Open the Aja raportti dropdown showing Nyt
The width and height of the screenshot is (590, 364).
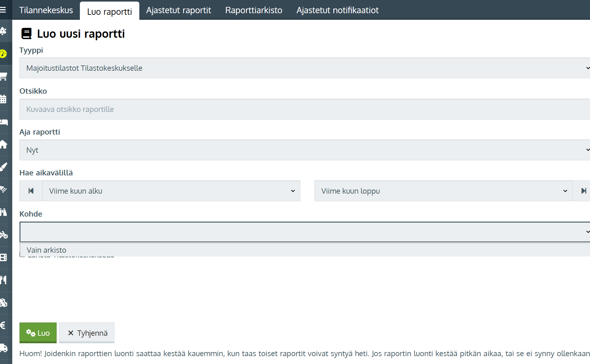point(304,150)
